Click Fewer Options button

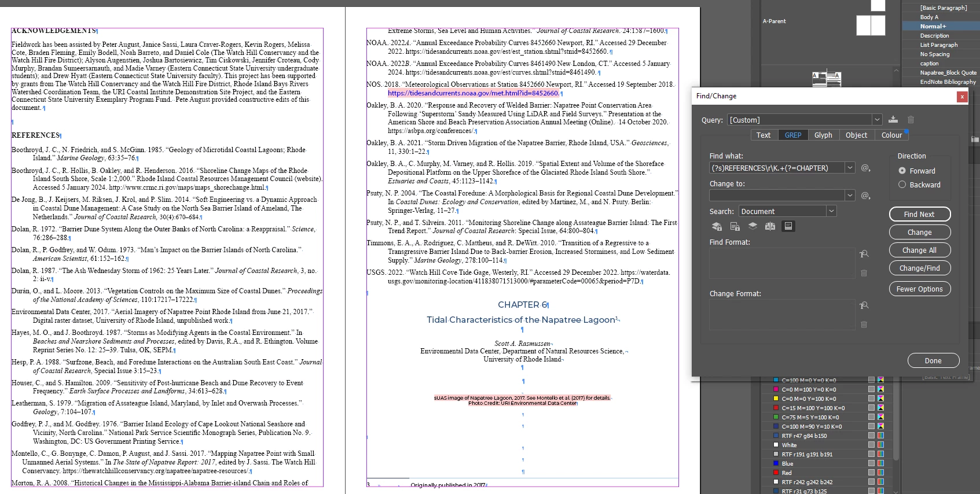click(920, 289)
